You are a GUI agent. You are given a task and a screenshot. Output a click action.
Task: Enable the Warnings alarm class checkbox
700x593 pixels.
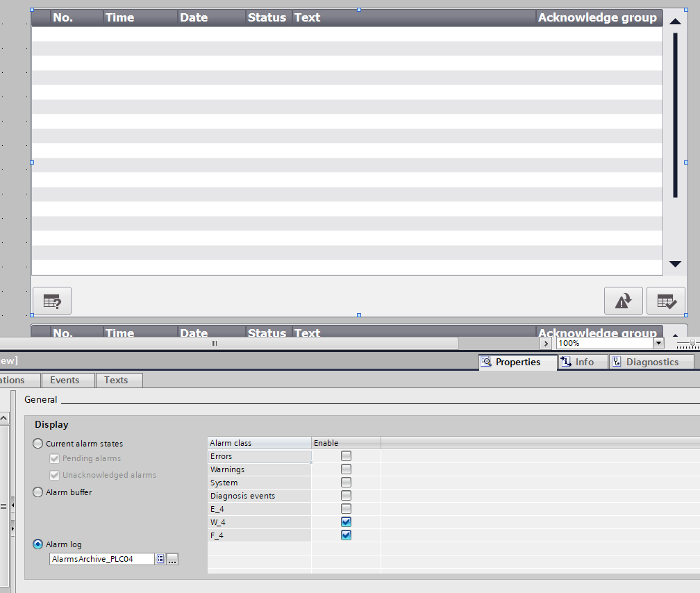[x=346, y=469]
